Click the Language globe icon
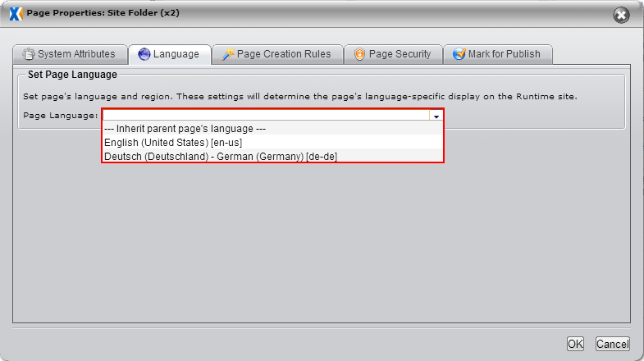This screenshot has width=644, height=361. coord(144,54)
